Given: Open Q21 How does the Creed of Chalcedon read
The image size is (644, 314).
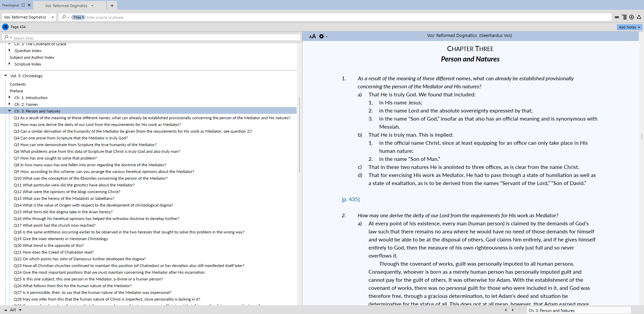Looking at the screenshot, I should point(54,252).
